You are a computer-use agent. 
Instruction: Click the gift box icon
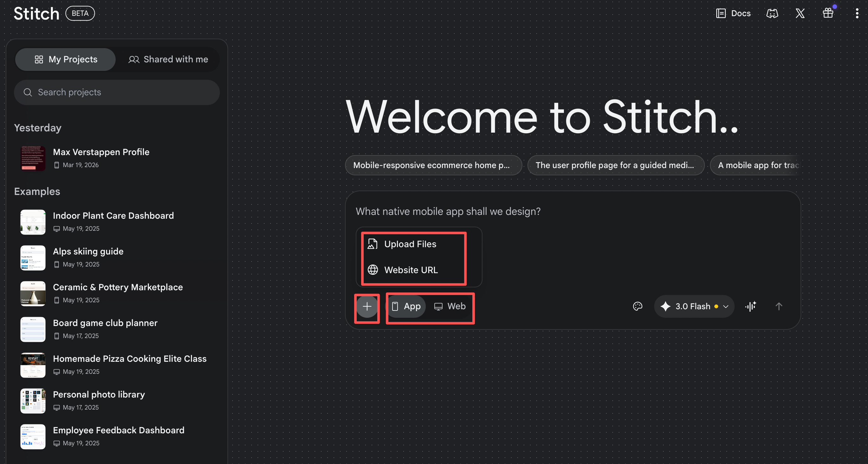click(x=827, y=14)
